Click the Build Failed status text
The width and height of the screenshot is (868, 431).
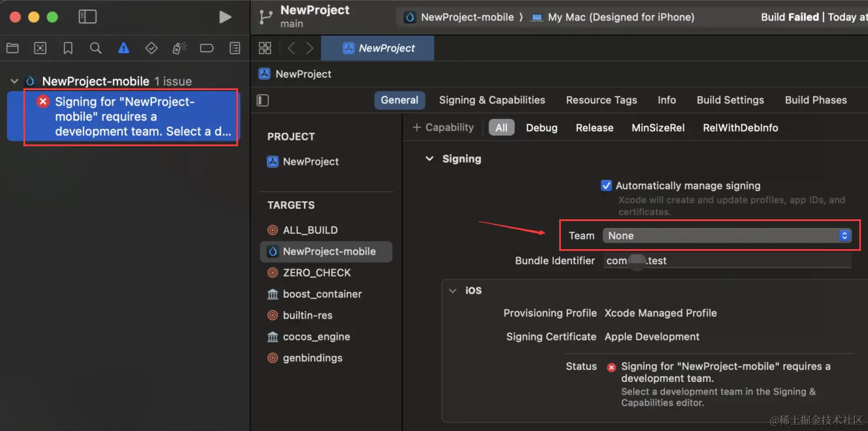point(790,17)
